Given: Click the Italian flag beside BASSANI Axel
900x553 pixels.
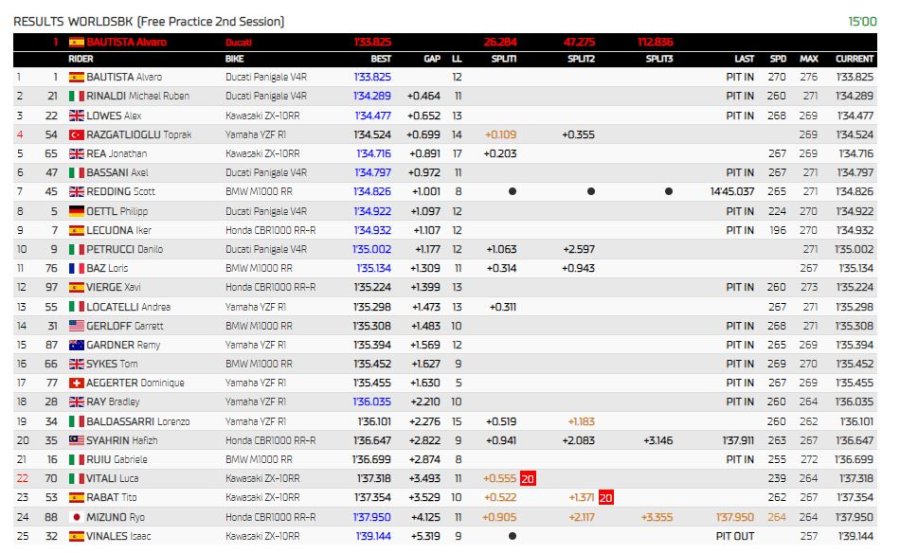Looking at the screenshot, I should 76,172.
